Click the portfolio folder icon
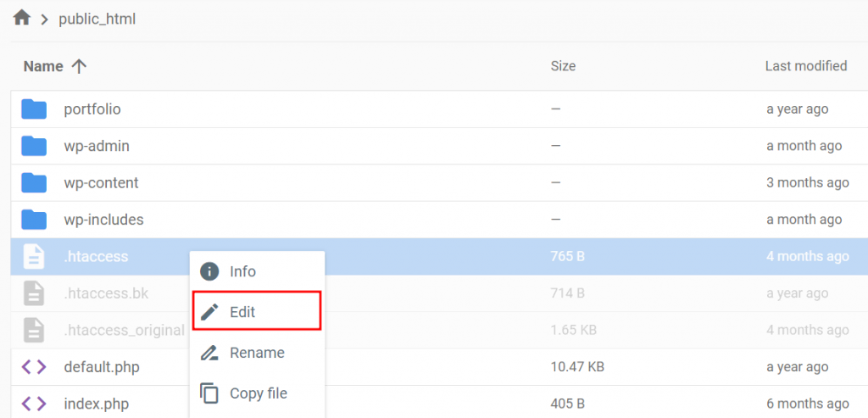 34,109
